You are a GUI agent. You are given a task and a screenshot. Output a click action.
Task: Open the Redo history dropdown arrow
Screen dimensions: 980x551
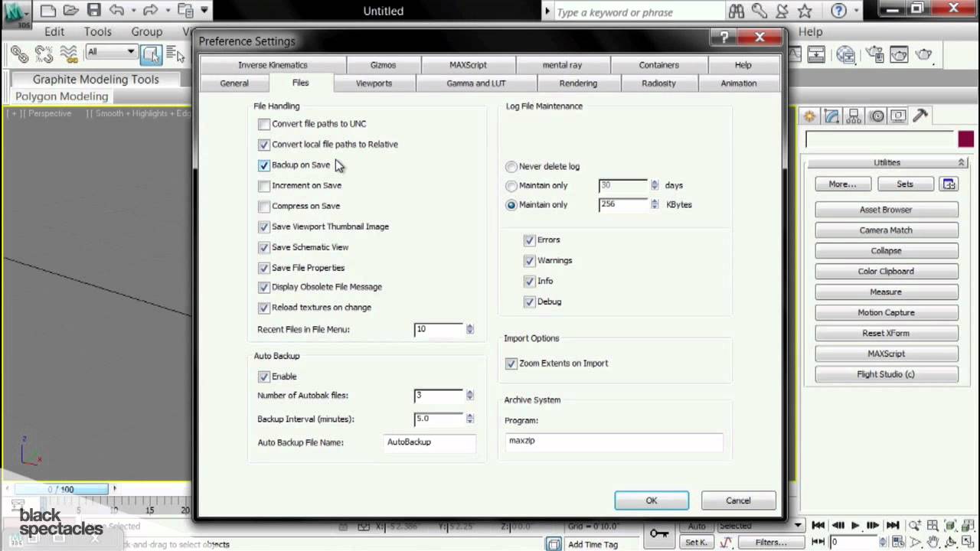click(x=166, y=11)
